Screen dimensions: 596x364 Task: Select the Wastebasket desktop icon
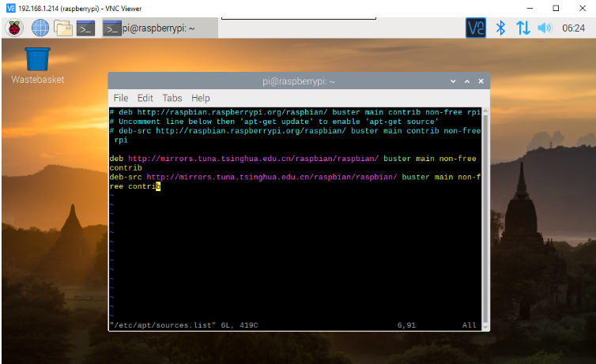click(x=38, y=66)
